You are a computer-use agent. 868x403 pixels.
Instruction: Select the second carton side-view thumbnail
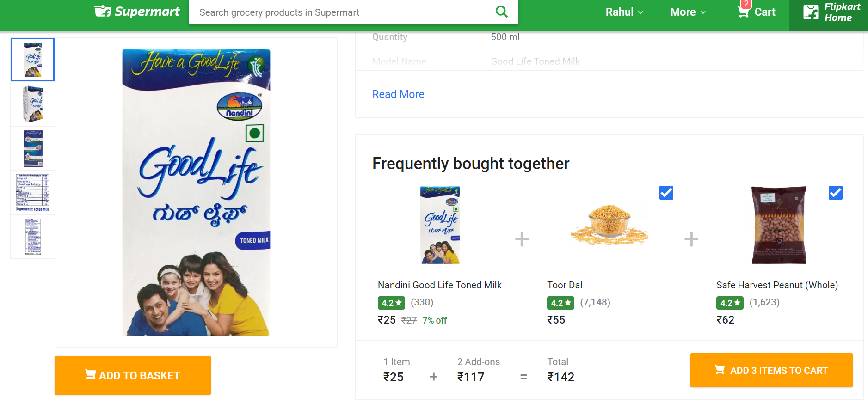tap(33, 104)
